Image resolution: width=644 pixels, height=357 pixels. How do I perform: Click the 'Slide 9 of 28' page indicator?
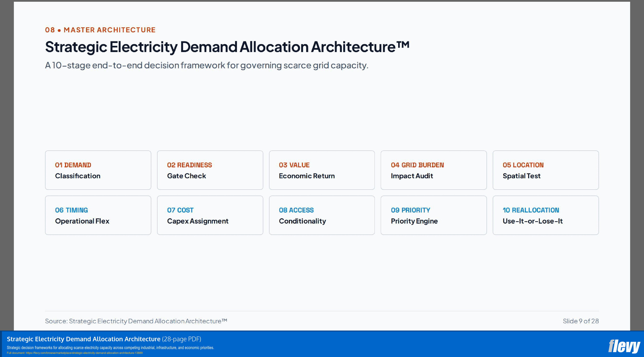580,321
